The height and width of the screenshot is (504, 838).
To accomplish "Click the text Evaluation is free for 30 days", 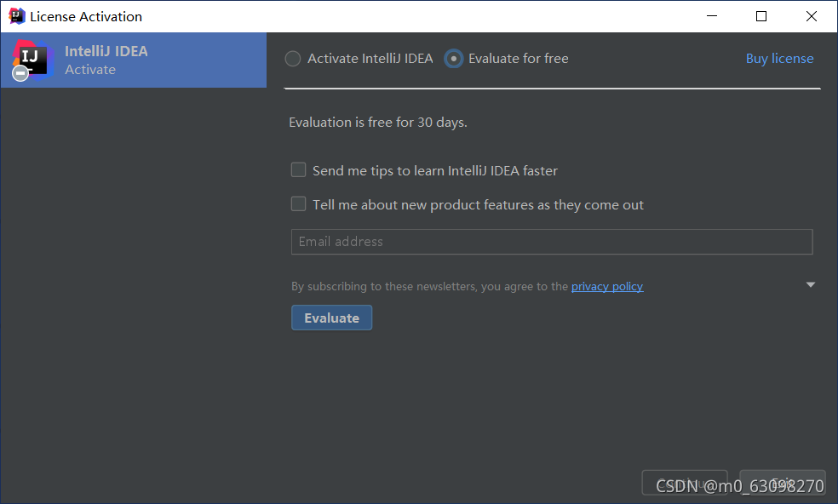I will coord(378,123).
